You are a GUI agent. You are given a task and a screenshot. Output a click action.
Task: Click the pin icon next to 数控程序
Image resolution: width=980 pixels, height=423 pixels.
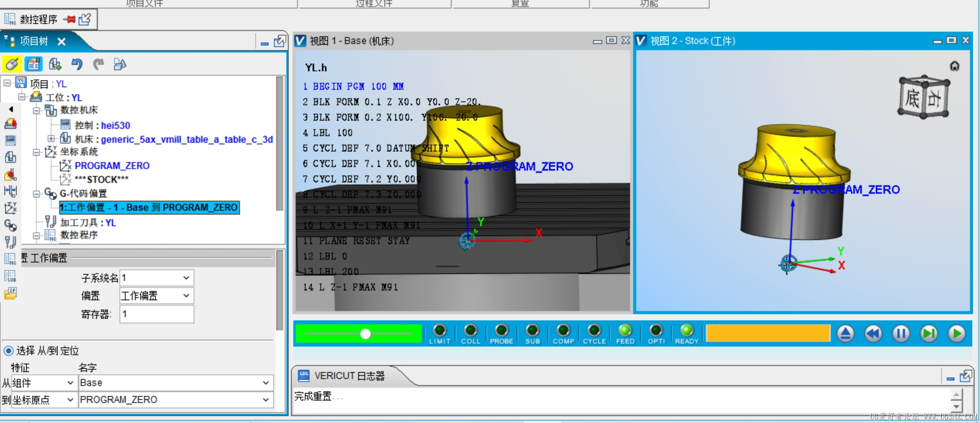70,20
